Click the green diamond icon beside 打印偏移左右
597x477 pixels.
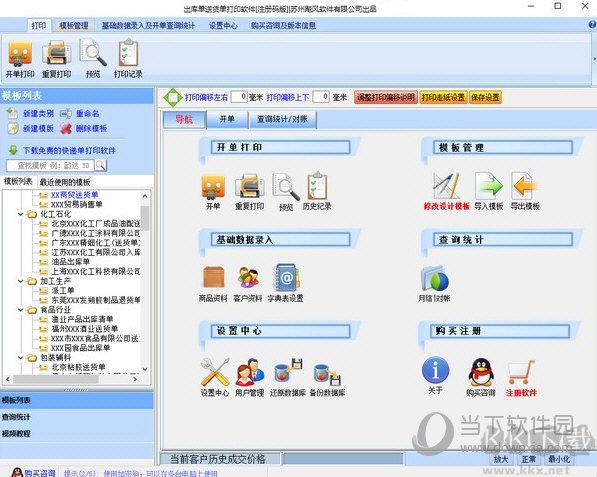pos(173,97)
